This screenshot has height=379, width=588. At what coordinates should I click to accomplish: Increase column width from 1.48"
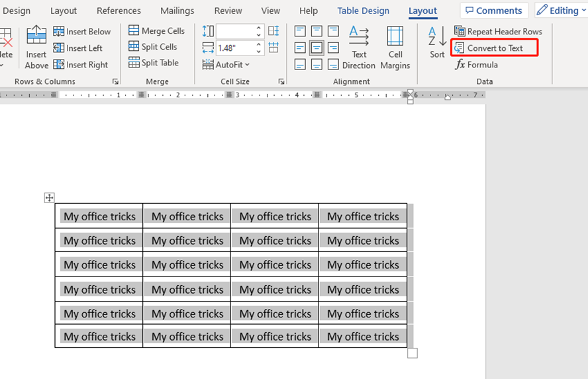(x=259, y=44)
